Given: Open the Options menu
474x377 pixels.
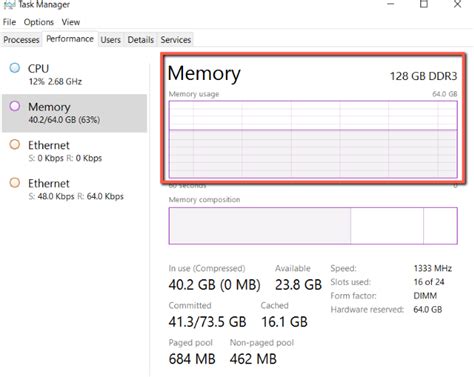Looking at the screenshot, I should point(39,22).
